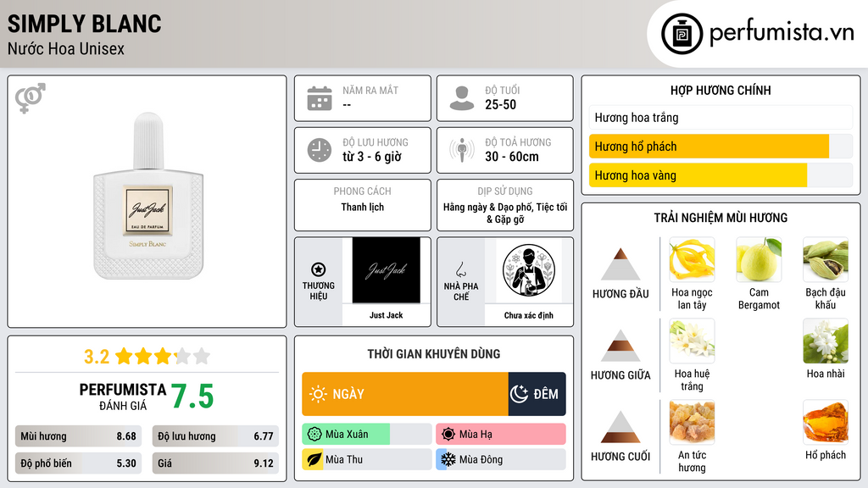Click the PERFUMISTA ĐÁNH GIÁ label
Image resolution: width=868 pixels, height=488 pixels.
pyautogui.click(x=123, y=396)
